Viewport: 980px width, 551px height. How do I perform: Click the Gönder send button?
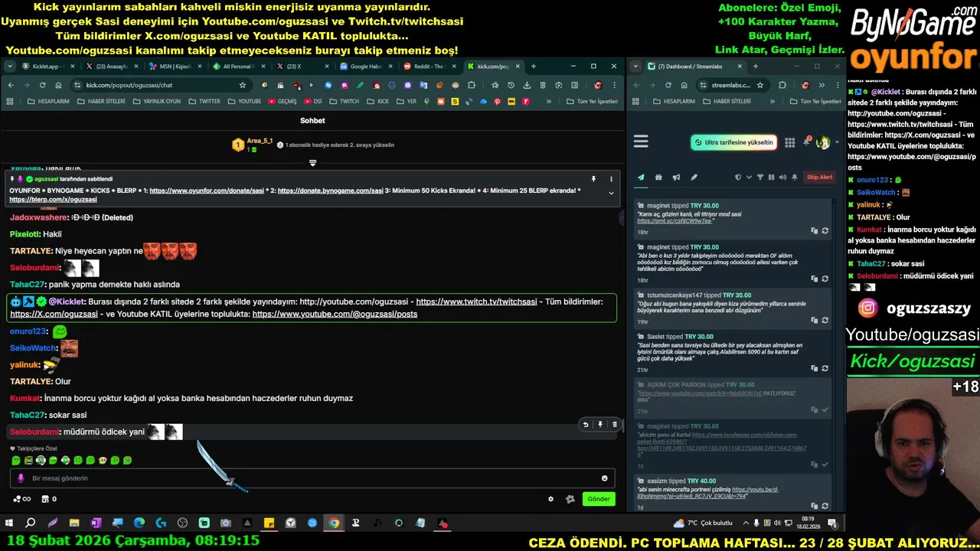(599, 499)
